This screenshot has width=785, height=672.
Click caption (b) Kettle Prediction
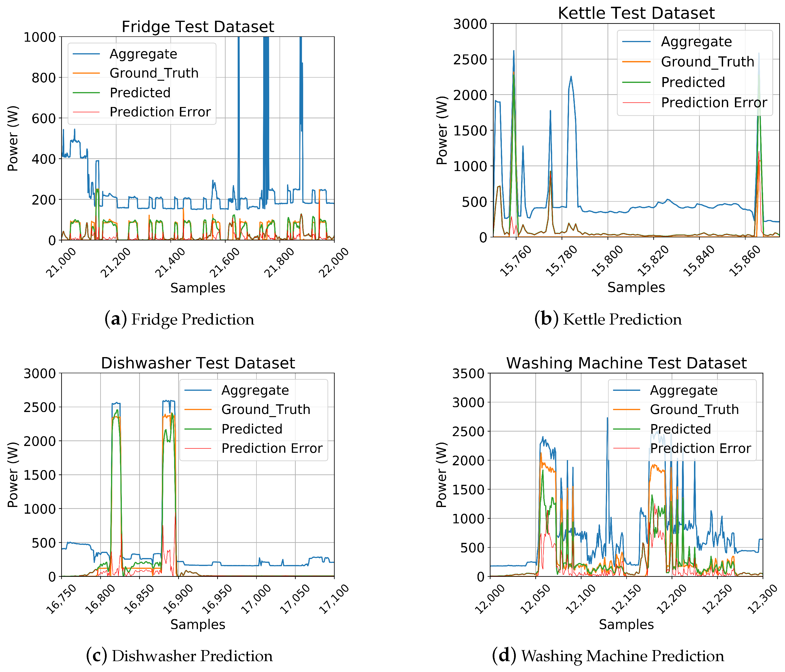point(608,319)
